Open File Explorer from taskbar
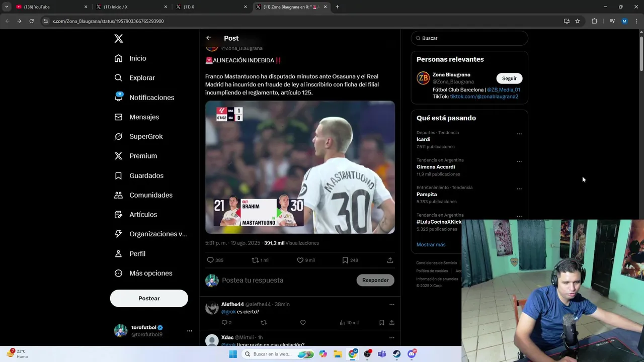The width and height of the screenshot is (644, 362). coord(338,354)
